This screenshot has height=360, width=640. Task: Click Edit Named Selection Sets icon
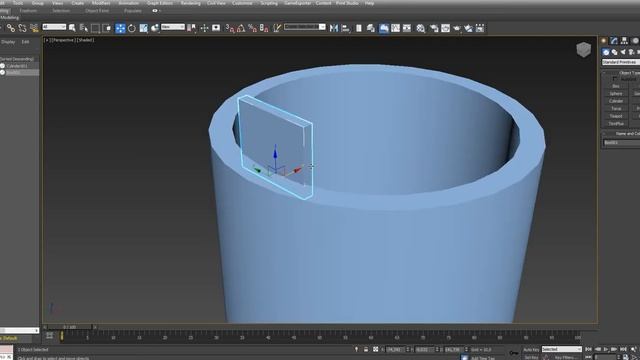[x=277, y=28]
